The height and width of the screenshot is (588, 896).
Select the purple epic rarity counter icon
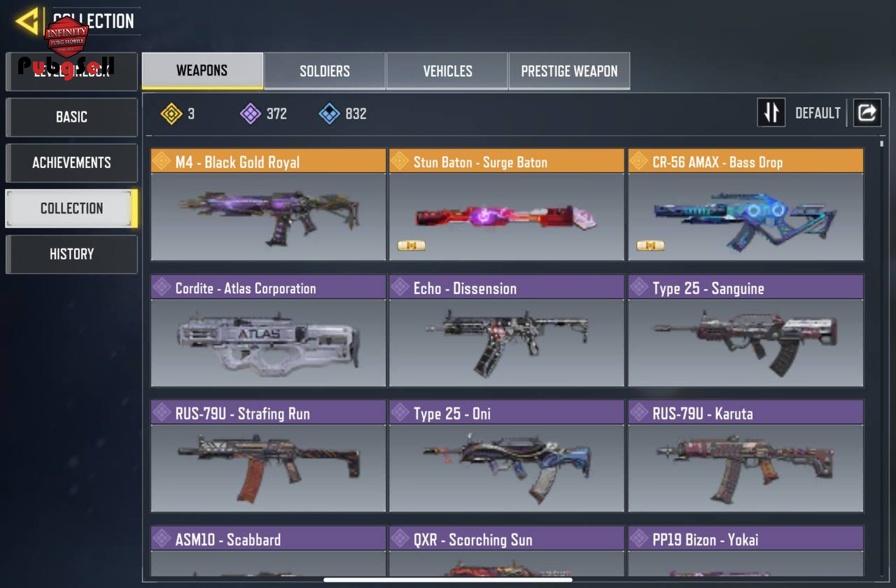tap(251, 113)
